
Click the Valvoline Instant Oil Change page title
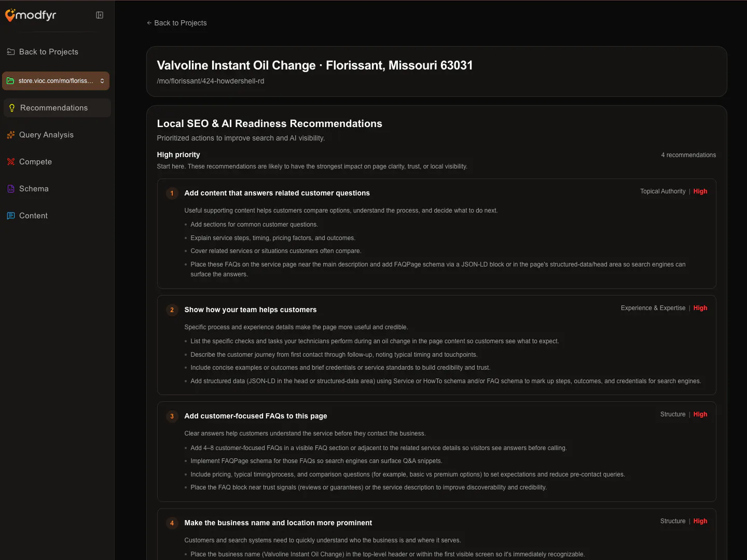[315, 65]
